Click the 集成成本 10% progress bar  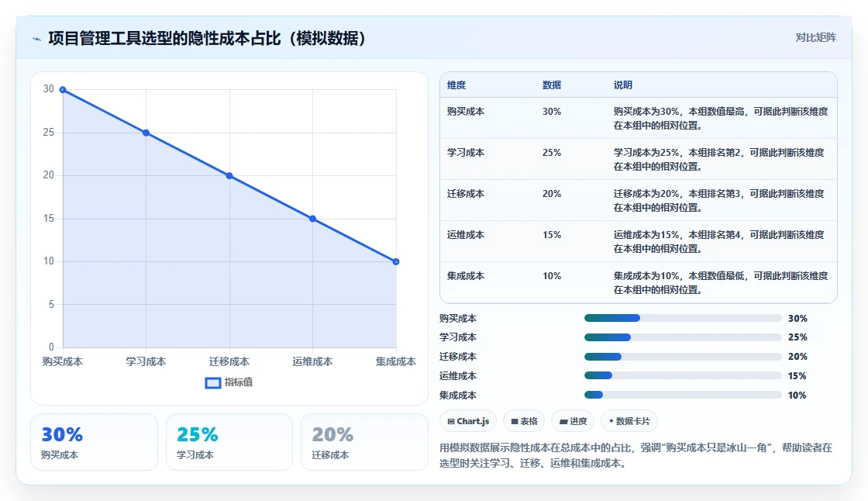tap(683, 396)
